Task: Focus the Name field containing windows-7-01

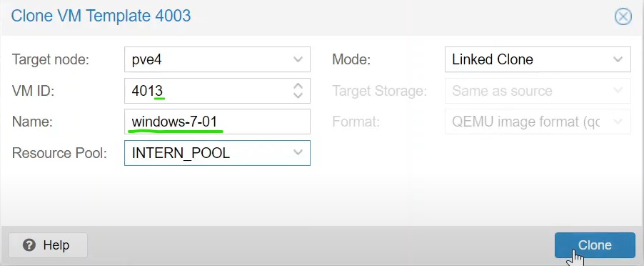Action: pyautogui.click(x=217, y=122)
